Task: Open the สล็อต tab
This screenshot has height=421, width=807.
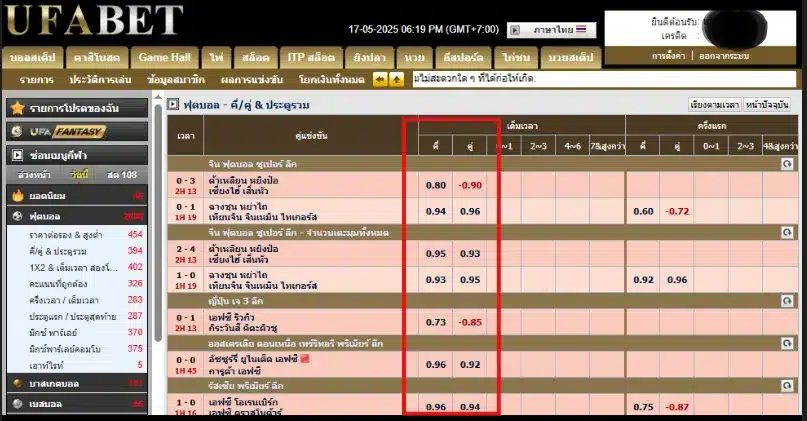Action: point(256,58)
